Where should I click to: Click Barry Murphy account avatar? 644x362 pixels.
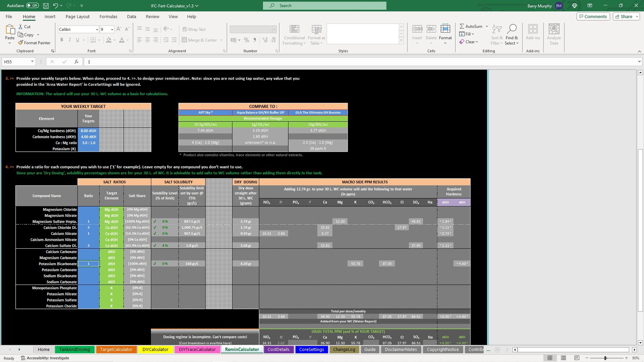coord(559,6)
